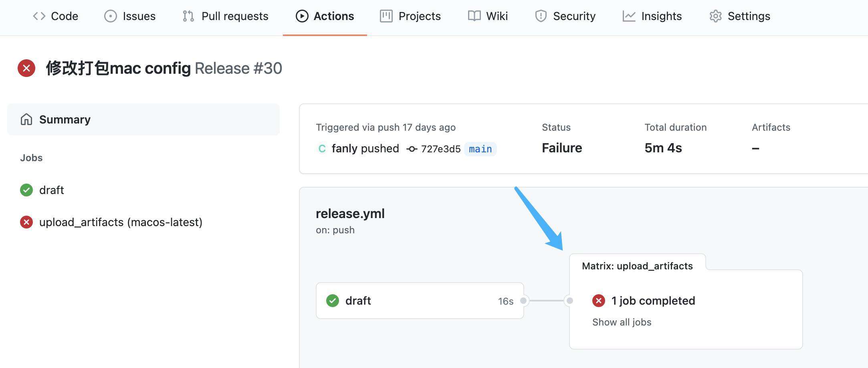Click the Artifacts column label

pyautogui.click(x=771, y=127)
